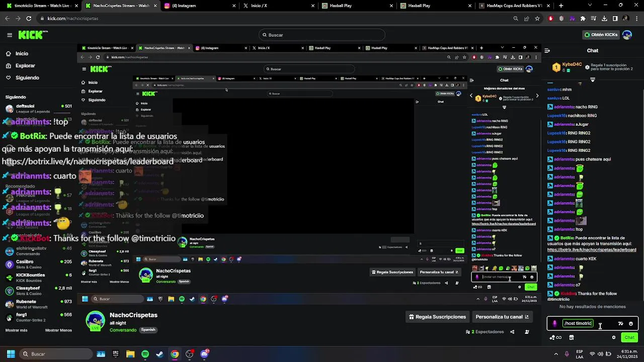Image resolution: width=644 pixels, height=362 pixels.
Task: Click Personaliza tu canal button
Action: (x=502, y=317)
